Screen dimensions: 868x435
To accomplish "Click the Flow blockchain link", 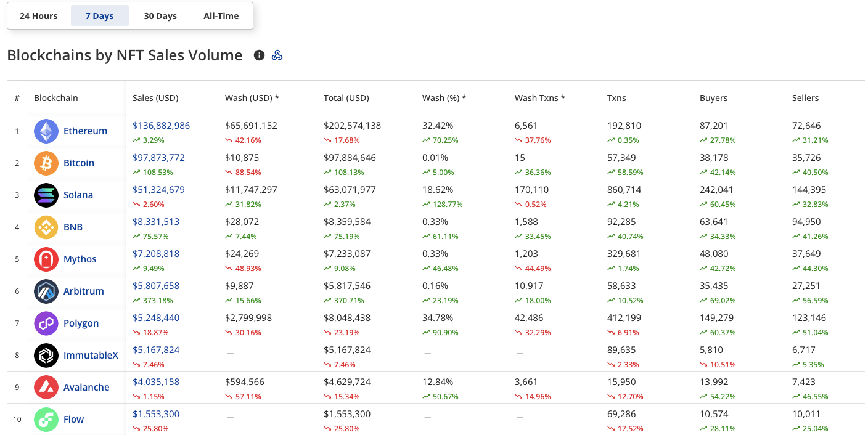I will [73, 420].
